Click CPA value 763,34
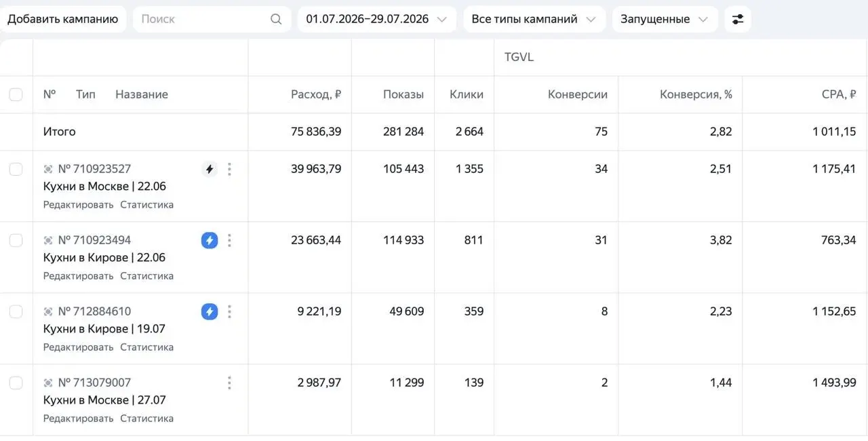868x441 pixels. [x=839, y=240]
